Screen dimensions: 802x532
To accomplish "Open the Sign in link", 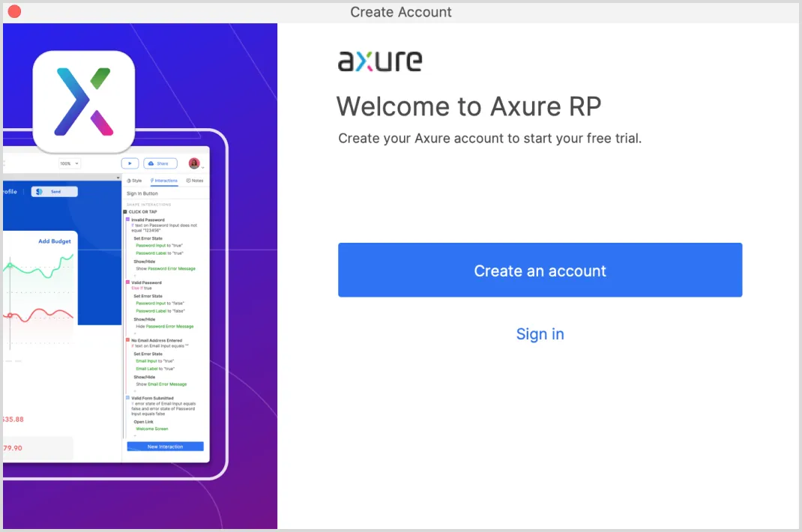I will (x=540, y=334).
